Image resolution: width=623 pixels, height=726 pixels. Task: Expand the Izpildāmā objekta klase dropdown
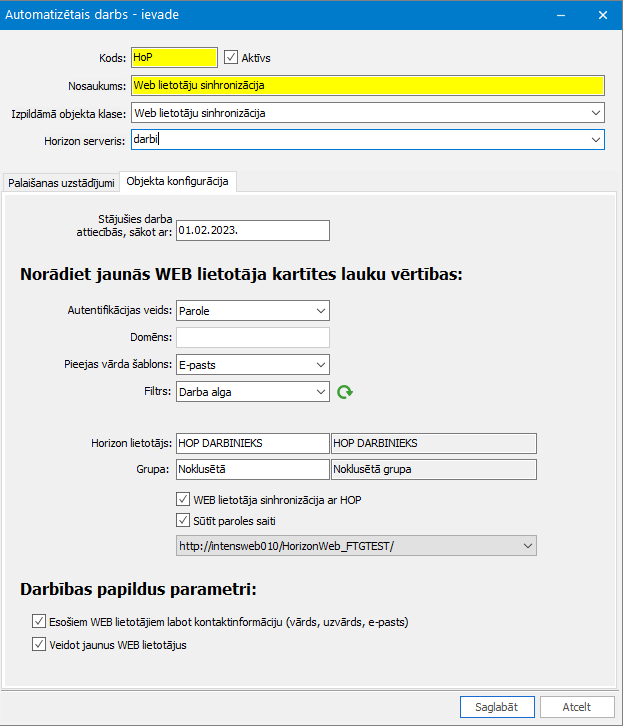(x=596, y=113)
